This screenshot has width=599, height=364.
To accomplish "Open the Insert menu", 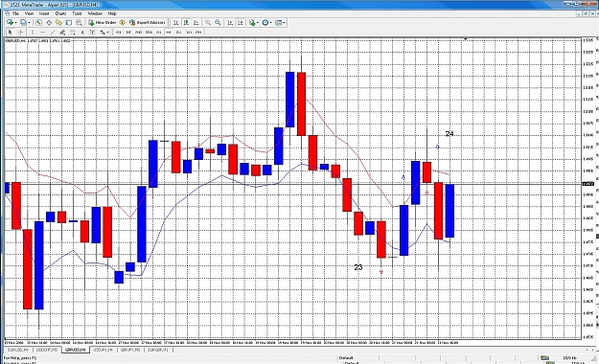I will click(44, 13).
